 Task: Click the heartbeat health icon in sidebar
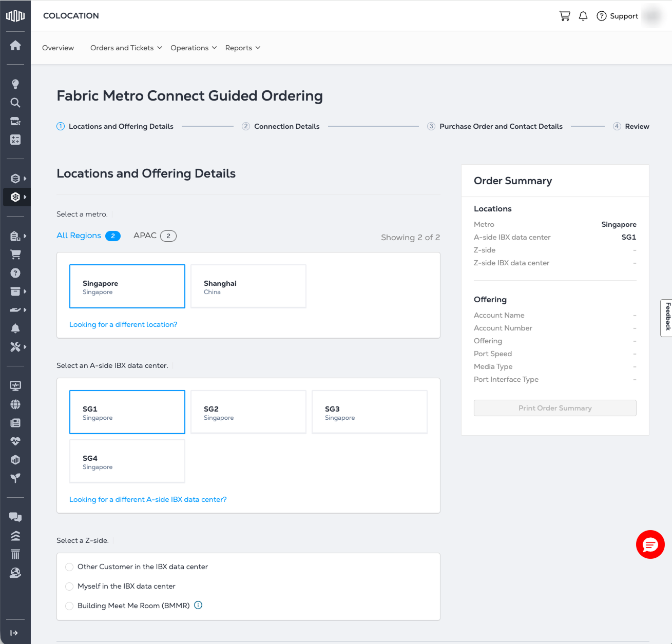[x=15, y=441]
